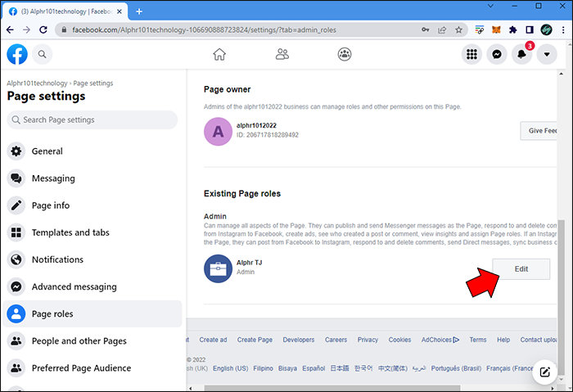The image size is (573, 392).
Task: Close the Alphr101technology tab
Action: tap(120, 11)
